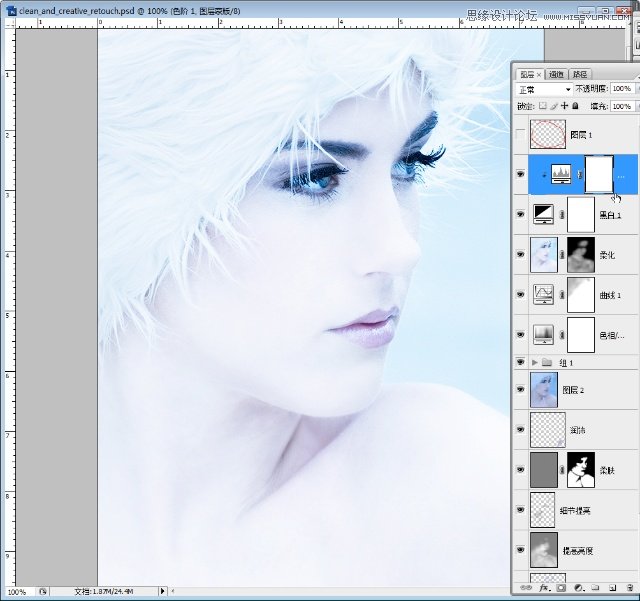Click the 文档:1.87M/24.4M status text
Screen dimensions: 640x601
click(x=104, y=591)
